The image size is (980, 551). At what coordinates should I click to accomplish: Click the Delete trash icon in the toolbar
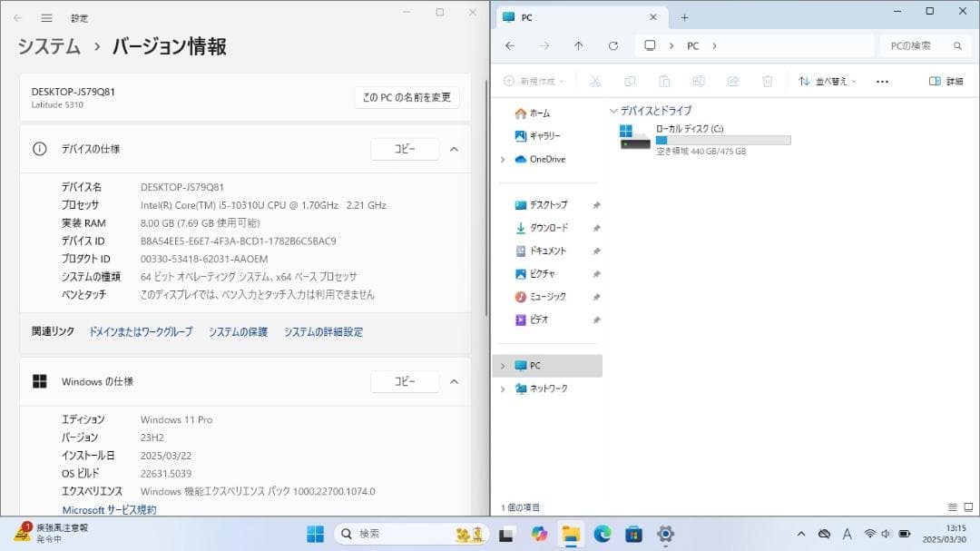767,81
